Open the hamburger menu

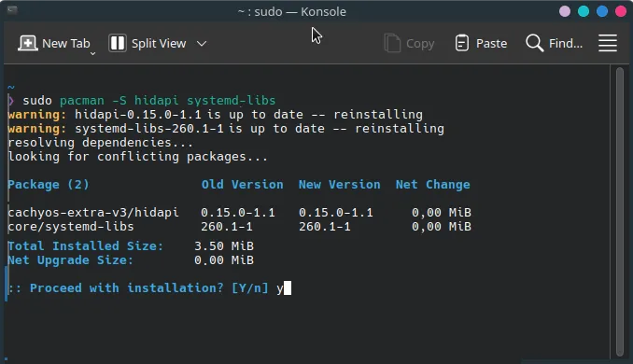(608, 43)
